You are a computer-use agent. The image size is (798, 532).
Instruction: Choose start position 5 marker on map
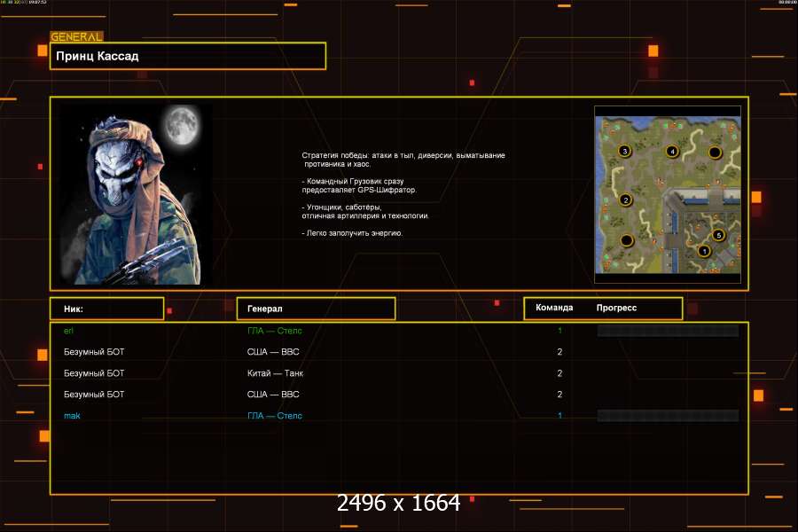point(718,235)
